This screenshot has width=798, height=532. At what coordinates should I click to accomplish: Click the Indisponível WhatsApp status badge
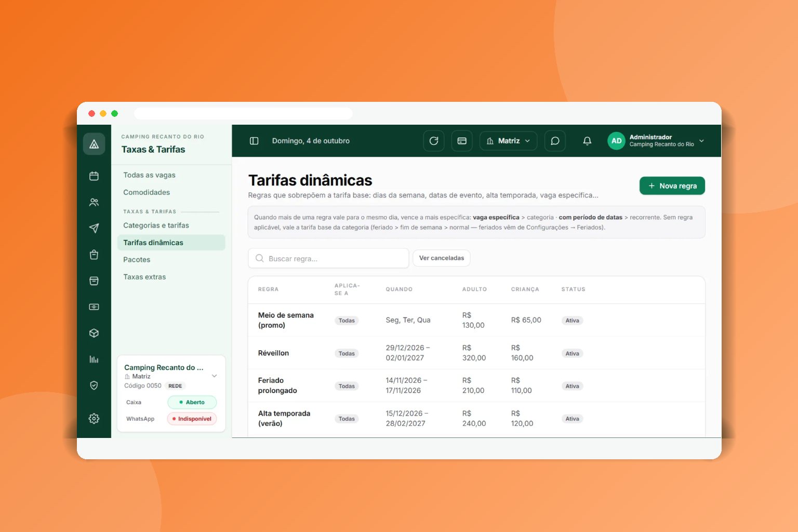192,419
